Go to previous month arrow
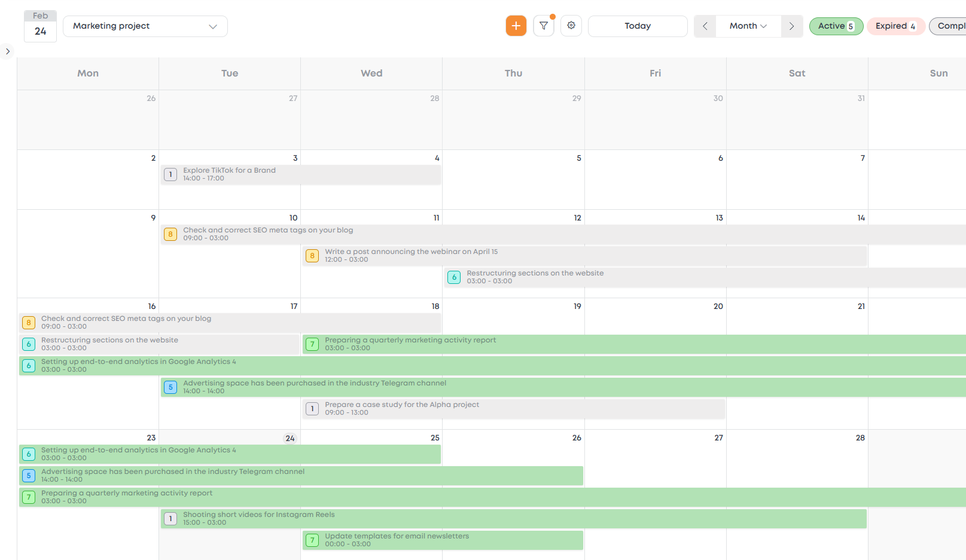966x560 pixels. point(705,26)
